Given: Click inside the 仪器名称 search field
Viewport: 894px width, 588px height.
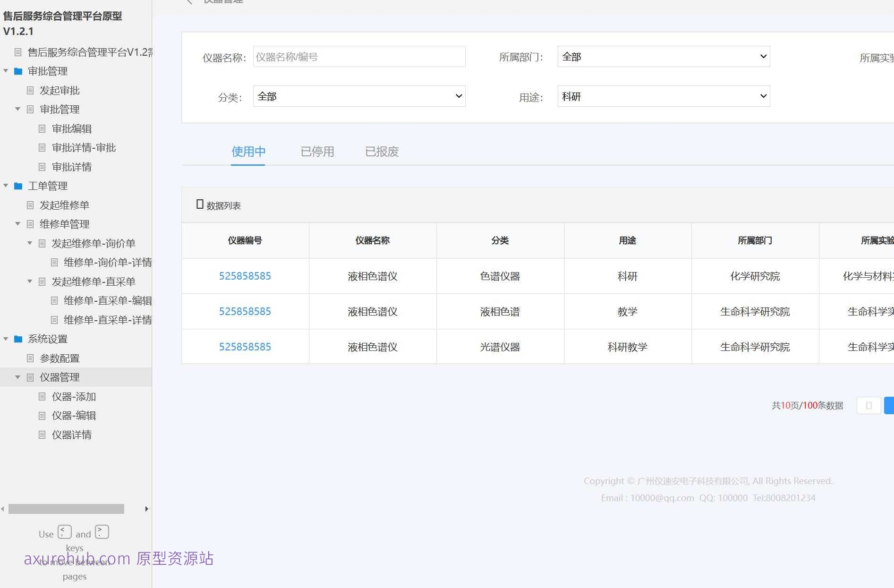Looking at the screenshot, I should pyautogui.click(x=358, y=56).
